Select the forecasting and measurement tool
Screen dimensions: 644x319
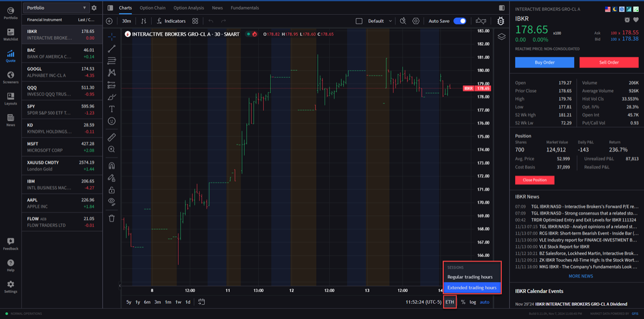point(112,85)
